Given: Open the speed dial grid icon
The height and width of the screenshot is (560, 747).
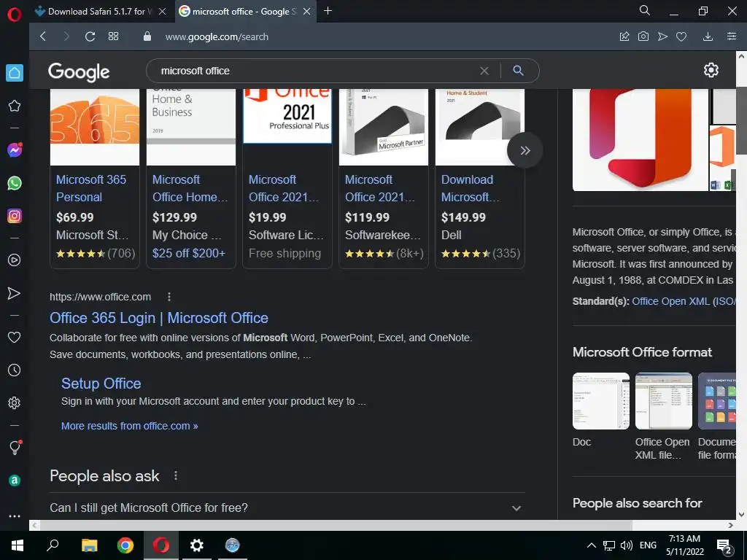Looking at the screenshot, I should coord(113,36).
